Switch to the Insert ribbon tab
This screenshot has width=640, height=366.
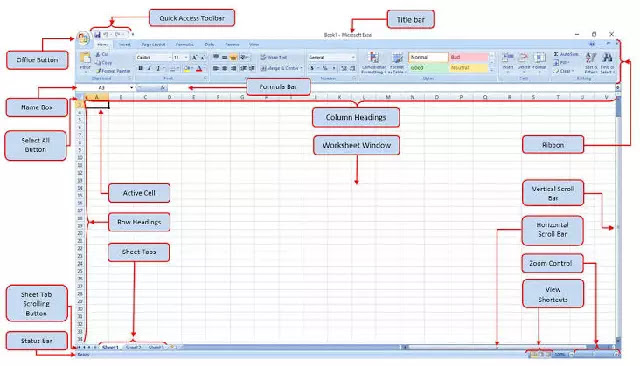124,44
